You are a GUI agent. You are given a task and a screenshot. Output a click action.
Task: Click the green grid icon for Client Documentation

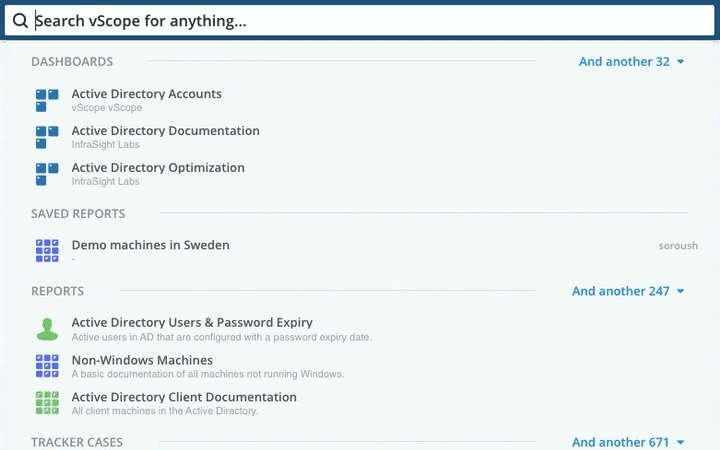47,403
